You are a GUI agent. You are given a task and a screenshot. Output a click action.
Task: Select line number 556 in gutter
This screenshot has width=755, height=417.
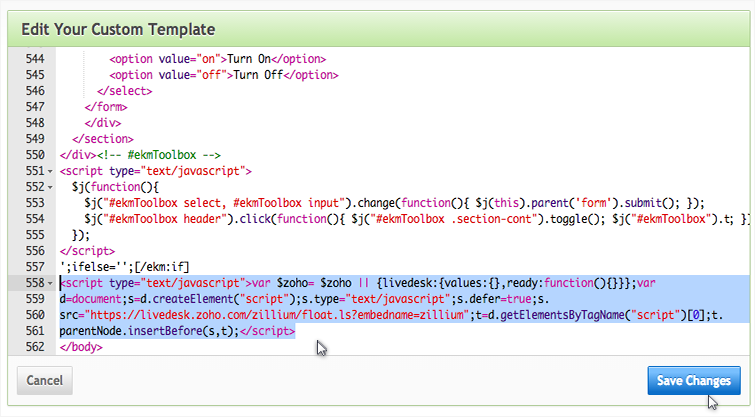coord(35,250)
